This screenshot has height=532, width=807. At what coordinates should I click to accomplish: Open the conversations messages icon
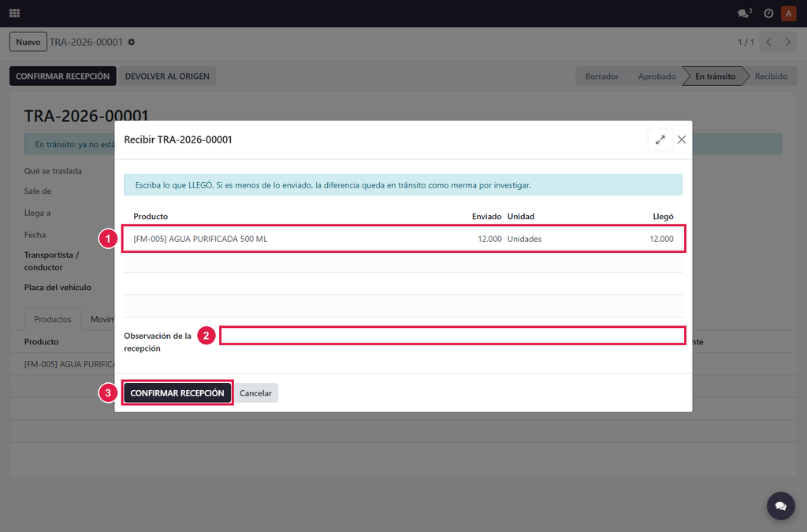click(744, 13)
